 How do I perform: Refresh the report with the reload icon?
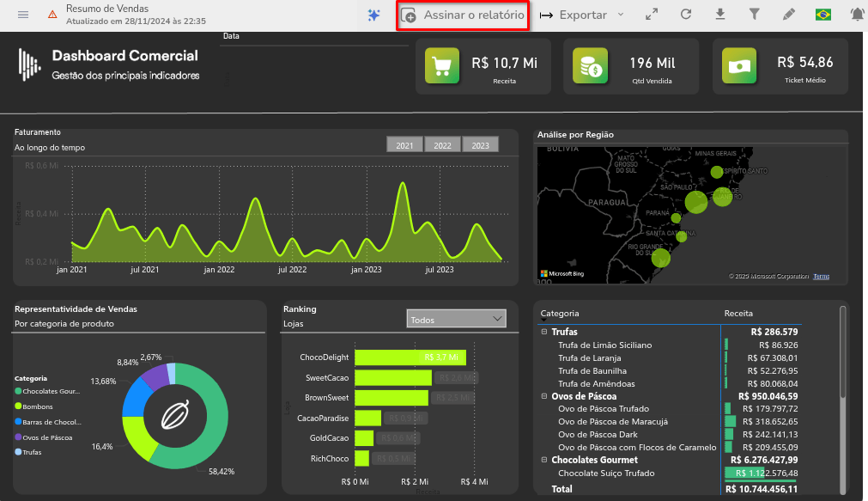[x=686, y=15]
